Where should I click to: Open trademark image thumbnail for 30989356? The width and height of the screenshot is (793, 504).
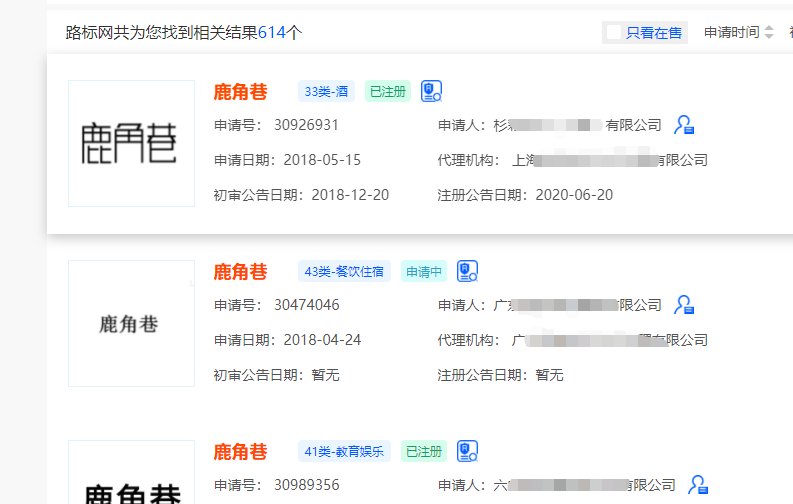(131, 472)
